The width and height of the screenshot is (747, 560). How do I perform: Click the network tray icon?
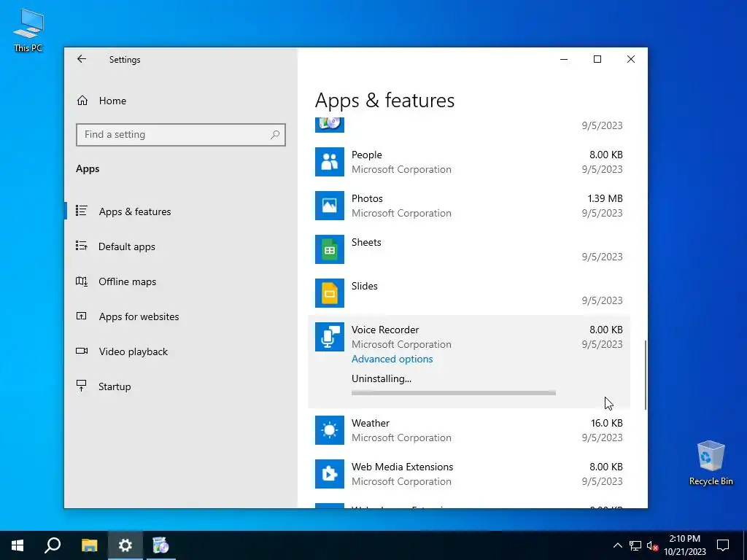pos(635,545)
